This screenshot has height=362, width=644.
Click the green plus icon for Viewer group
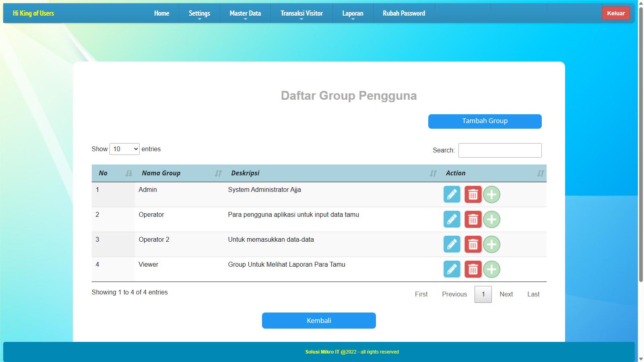(x=491, y=269)
